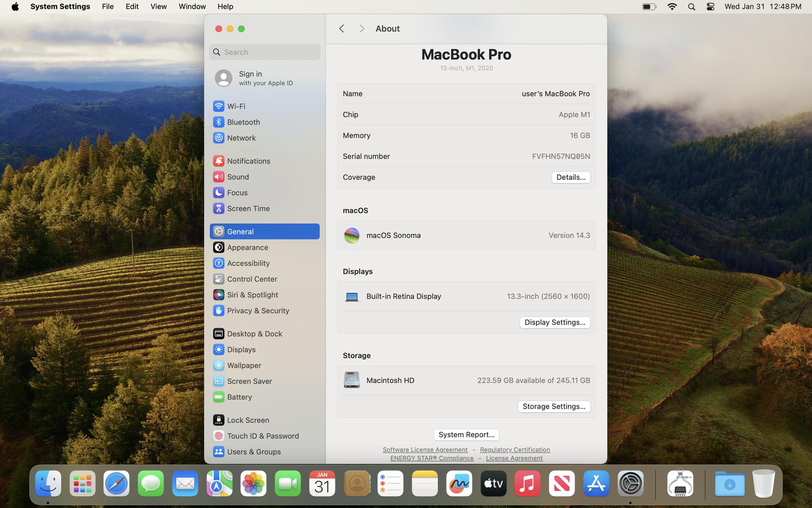The width and height of the screenshot is (812, 508).
Task: Open Focus settings
Action: 265,192
